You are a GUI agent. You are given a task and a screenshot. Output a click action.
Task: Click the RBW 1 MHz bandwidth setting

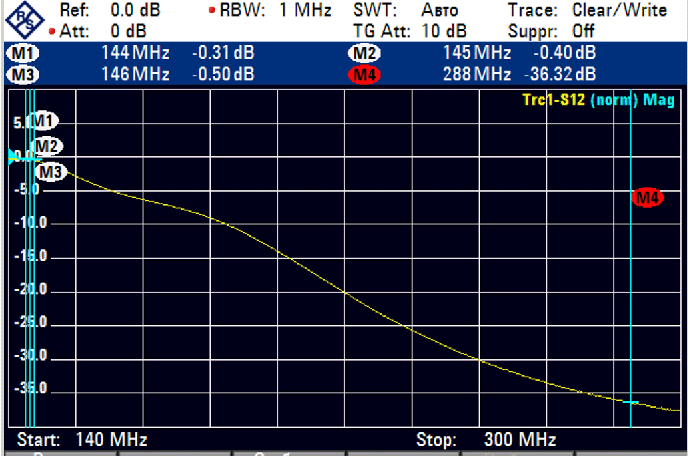pyautogui.click(x=272, y=10)
